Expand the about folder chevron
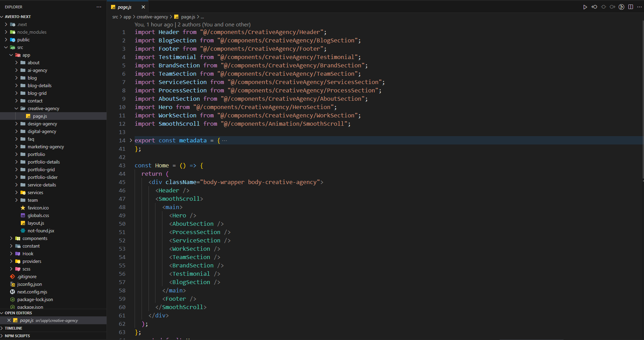 click(x=16, y=63)
